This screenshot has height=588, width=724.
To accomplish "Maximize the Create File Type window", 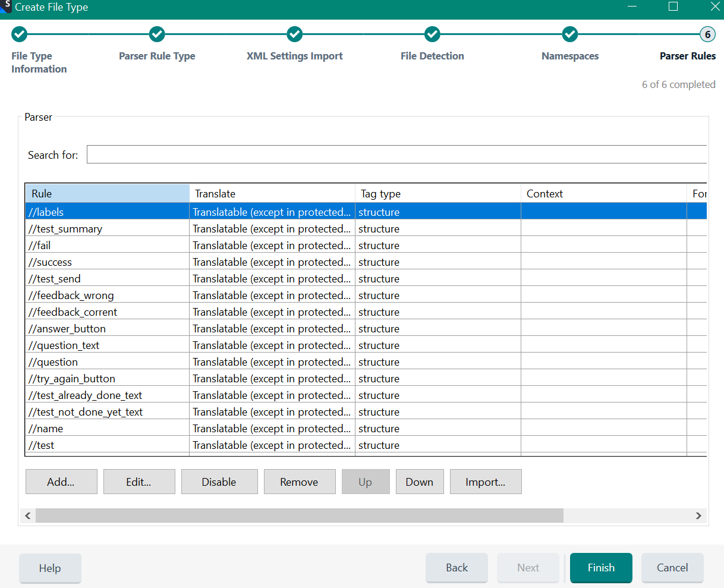I will tap(673, 7).
